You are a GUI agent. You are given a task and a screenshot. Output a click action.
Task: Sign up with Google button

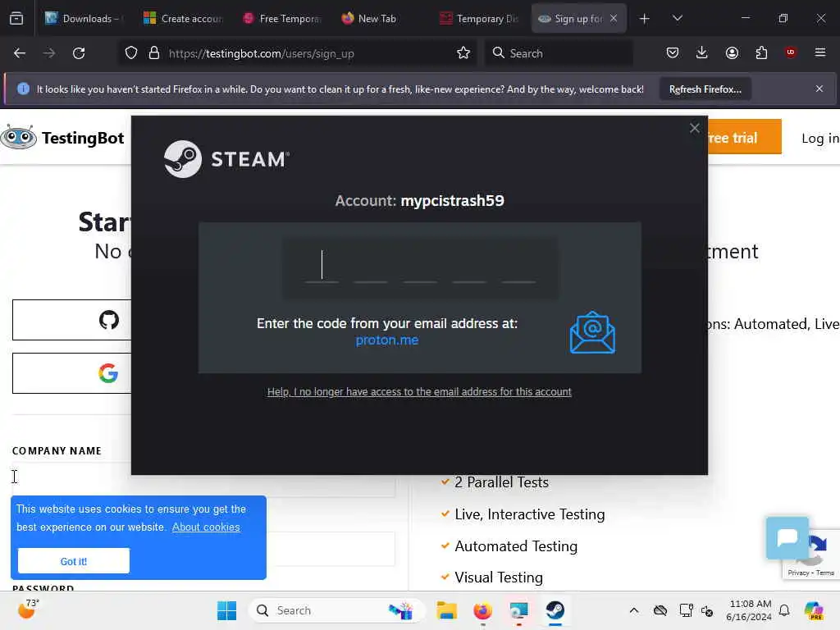pos(72,373)
